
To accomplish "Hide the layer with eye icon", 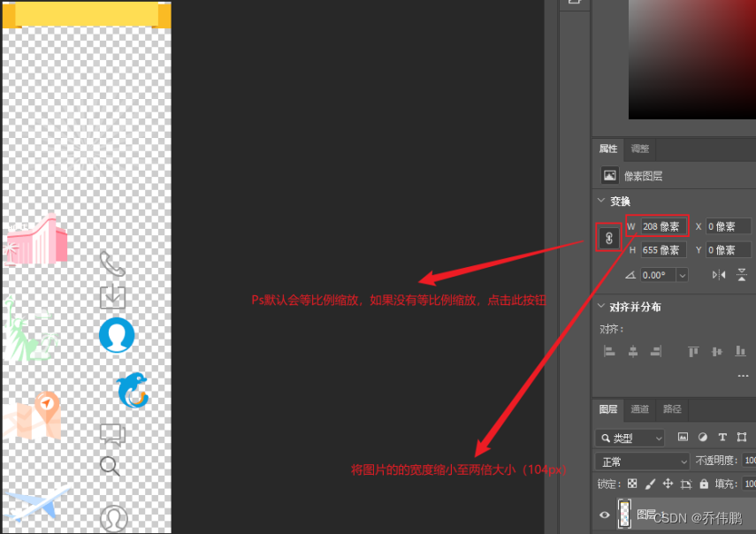I will [x=604, y=515].
